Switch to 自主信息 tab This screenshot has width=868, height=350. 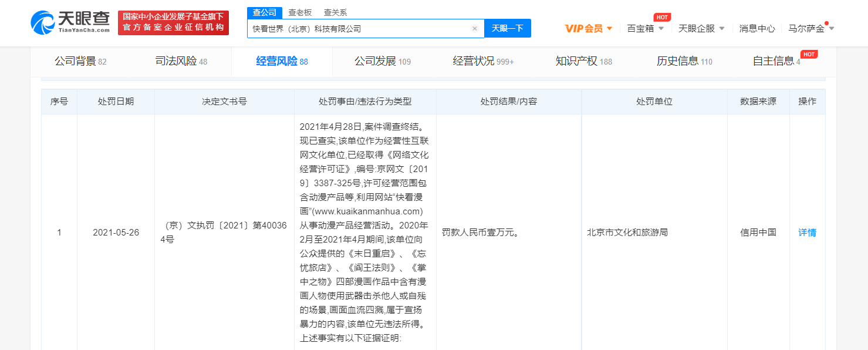(x=776, y=61)
